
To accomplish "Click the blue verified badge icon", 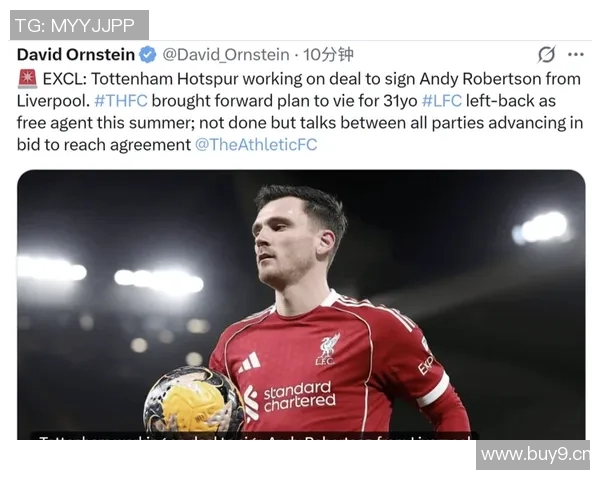I will (x=148, y=54).
